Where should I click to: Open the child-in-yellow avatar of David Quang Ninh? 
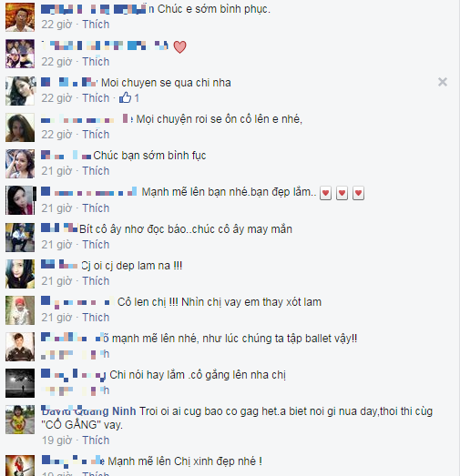20,420
